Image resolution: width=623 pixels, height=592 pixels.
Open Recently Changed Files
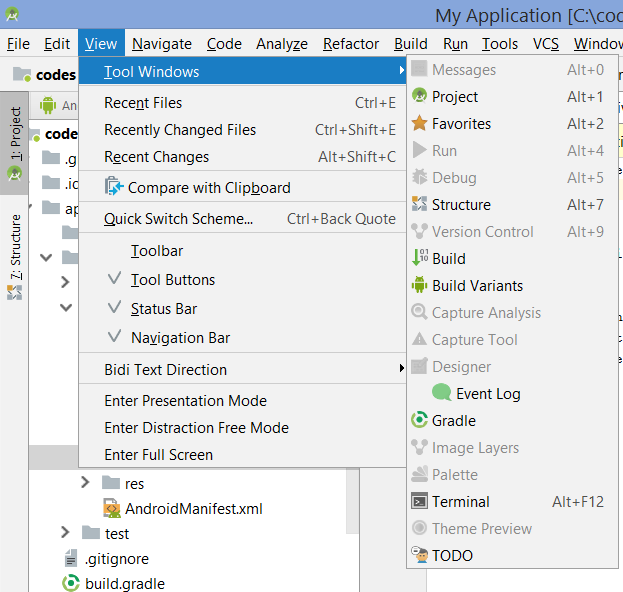pos(180,130)
